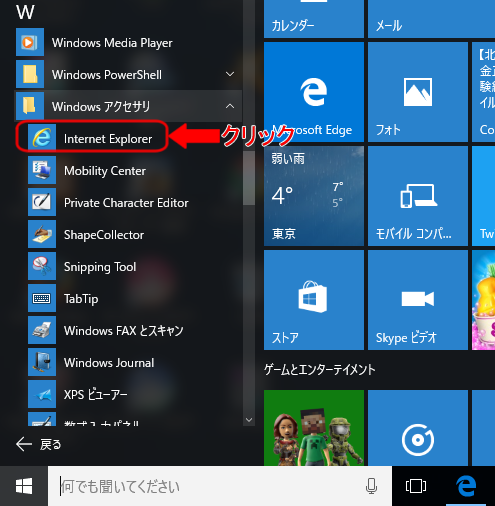The width and height of the screenshot is (495, 506).
Task: Launch the Snipping Tool icon
Action: coord(42,266)
